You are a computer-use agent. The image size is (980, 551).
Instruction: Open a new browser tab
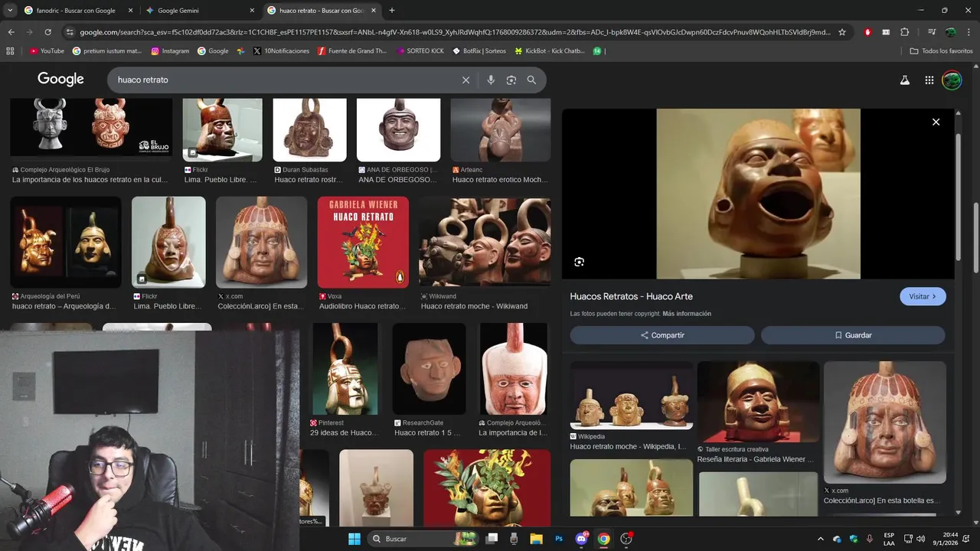tap(392, 11)
